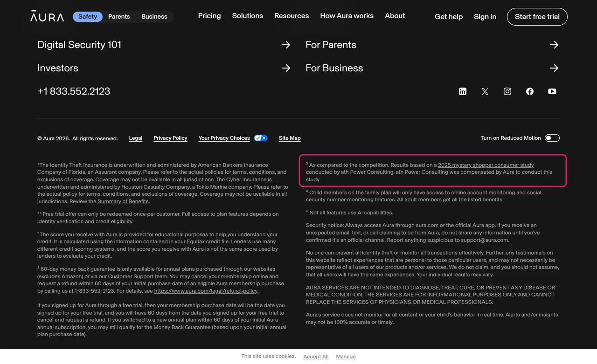The width and height of the screenshot is (597, 364).
Task: Open Aura's YouTube icon
Action: pos(552,91)
